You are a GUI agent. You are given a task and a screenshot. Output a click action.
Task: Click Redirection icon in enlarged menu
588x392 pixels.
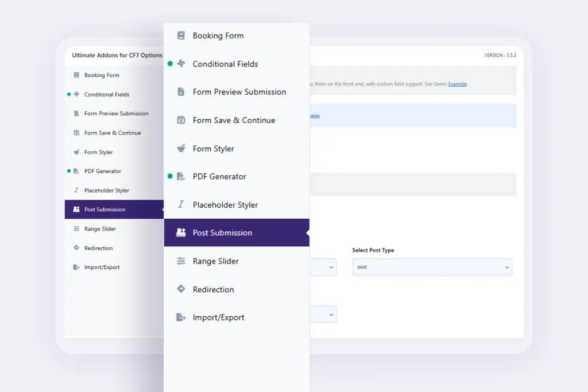tap(181, 289)
